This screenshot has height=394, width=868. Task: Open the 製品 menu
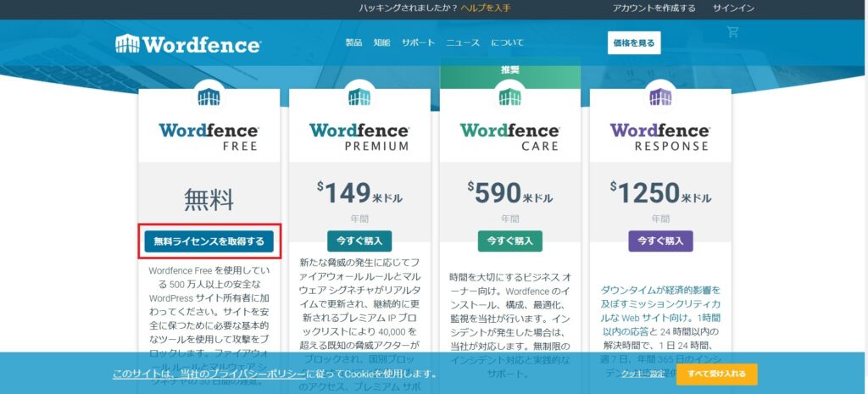tap(353, 42)
